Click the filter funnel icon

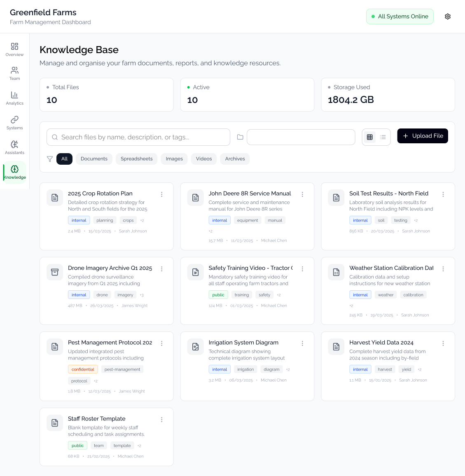[x=50, y=159]
